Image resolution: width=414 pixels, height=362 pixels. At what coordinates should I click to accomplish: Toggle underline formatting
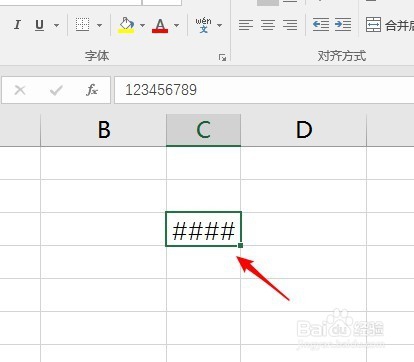coord(39,25)
